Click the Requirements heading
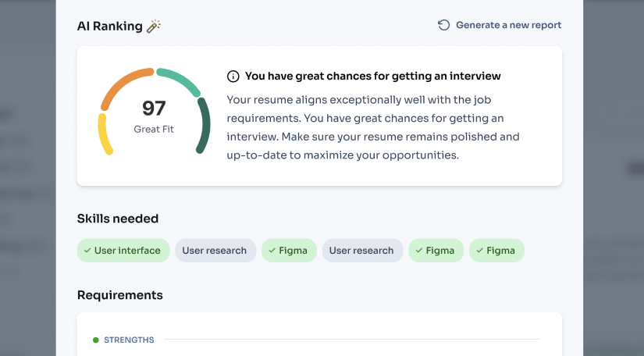644x356 pixels. pos(120,295)
